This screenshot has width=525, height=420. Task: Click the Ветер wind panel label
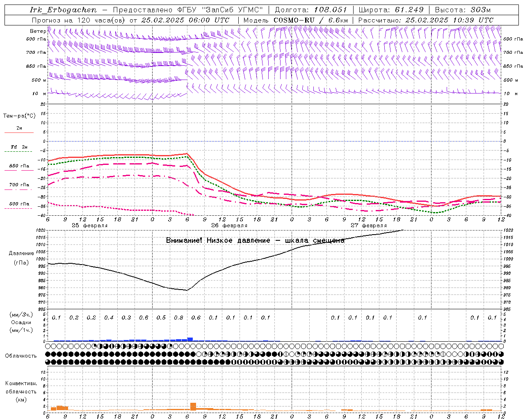click(38, 31)
